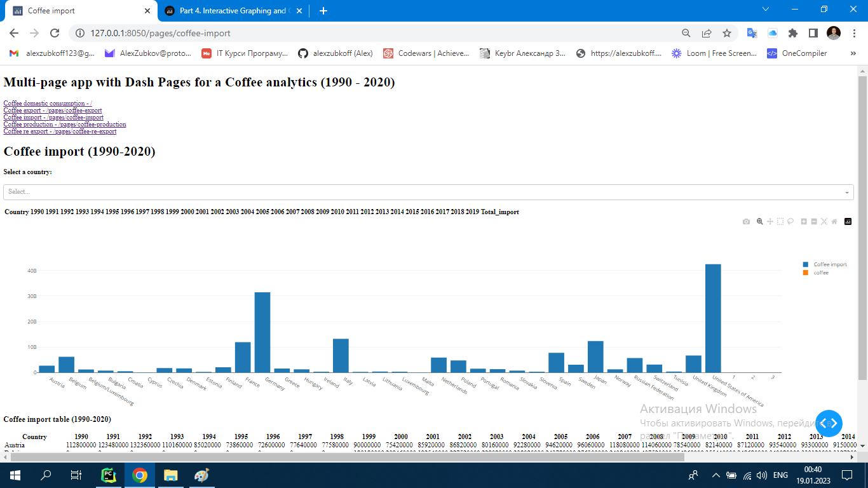Click the Zoom Out icon on chart

click(x=814, y=221)
